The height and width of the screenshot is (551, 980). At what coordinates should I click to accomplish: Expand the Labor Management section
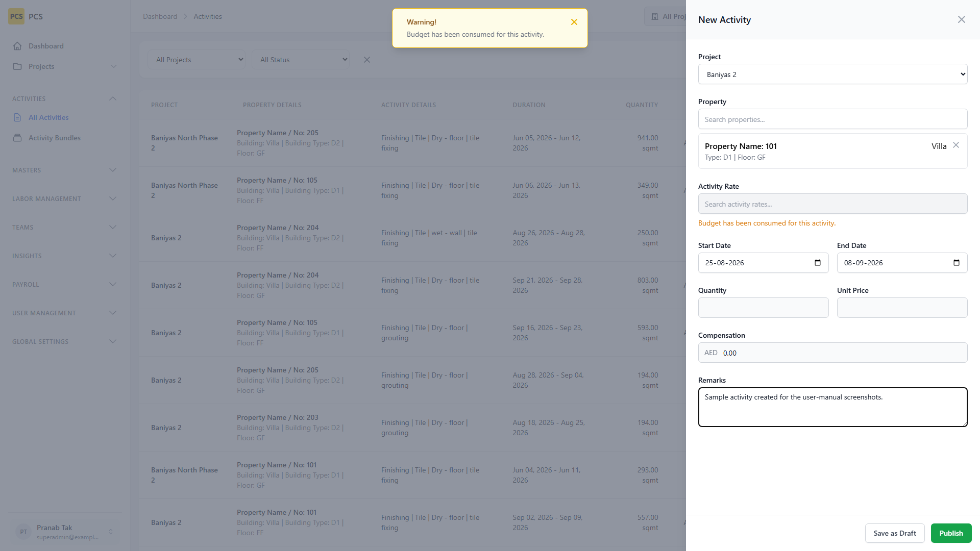(x=113, y=198)
